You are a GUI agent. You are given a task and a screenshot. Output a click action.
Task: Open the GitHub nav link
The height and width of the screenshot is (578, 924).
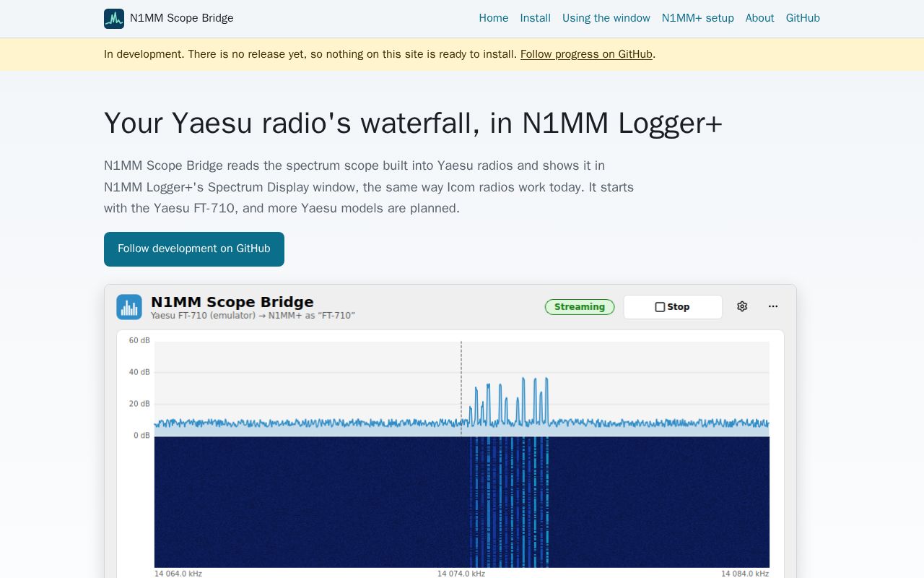click(803, 18)
